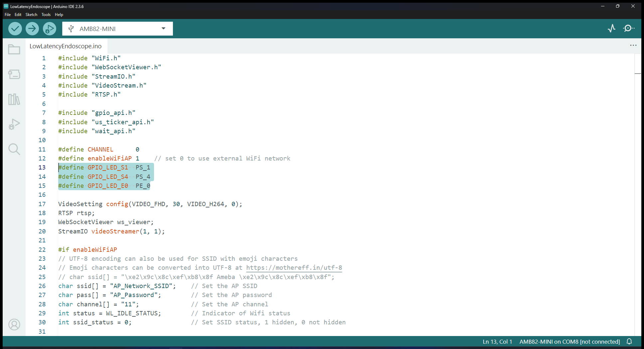Select the LowLatencyEndoscope.ino tab

66,46
